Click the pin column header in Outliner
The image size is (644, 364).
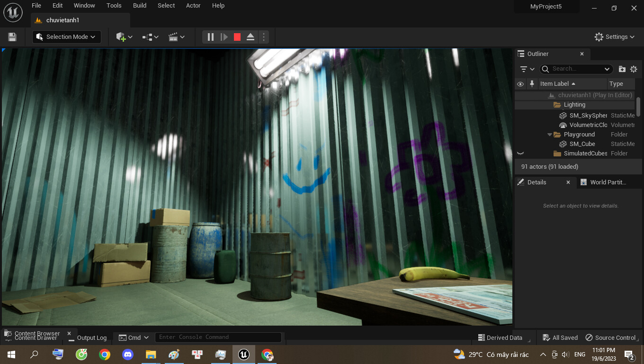click(532, 84)
